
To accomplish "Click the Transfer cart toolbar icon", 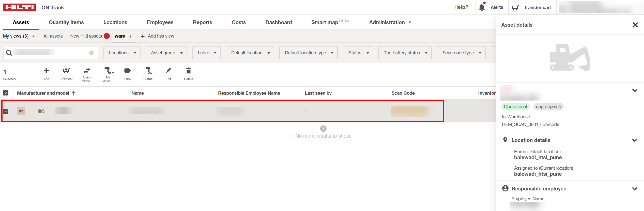I will [66, 71].
